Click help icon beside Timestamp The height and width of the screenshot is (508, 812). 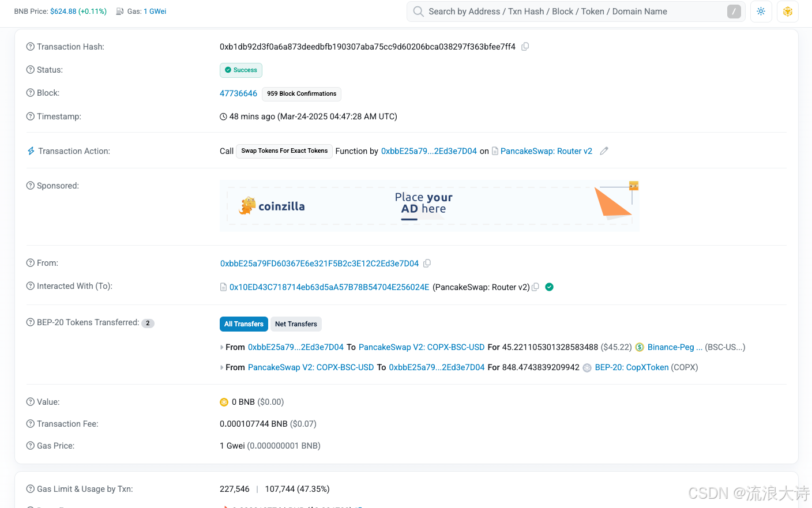pyautogui.click(x=31, y=116)
